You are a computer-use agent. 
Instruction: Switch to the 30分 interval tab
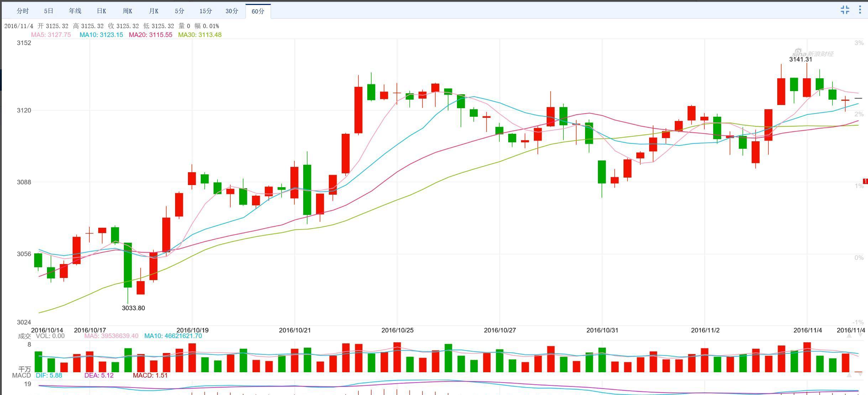(232, 11)
